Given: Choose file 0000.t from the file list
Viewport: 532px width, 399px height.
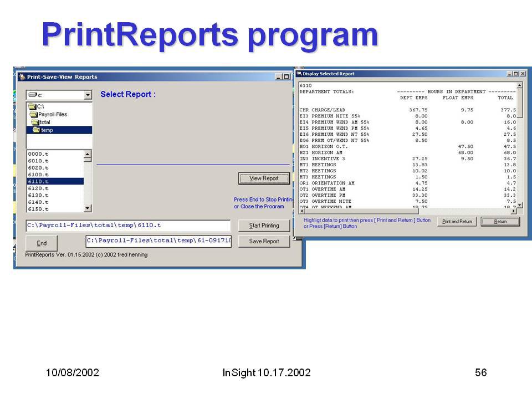Looking at the screenshot, I should tap(39, 154).
